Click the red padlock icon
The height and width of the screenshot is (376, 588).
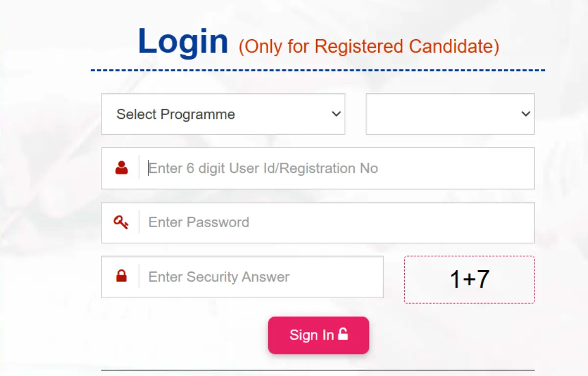[x=122, y=276]
